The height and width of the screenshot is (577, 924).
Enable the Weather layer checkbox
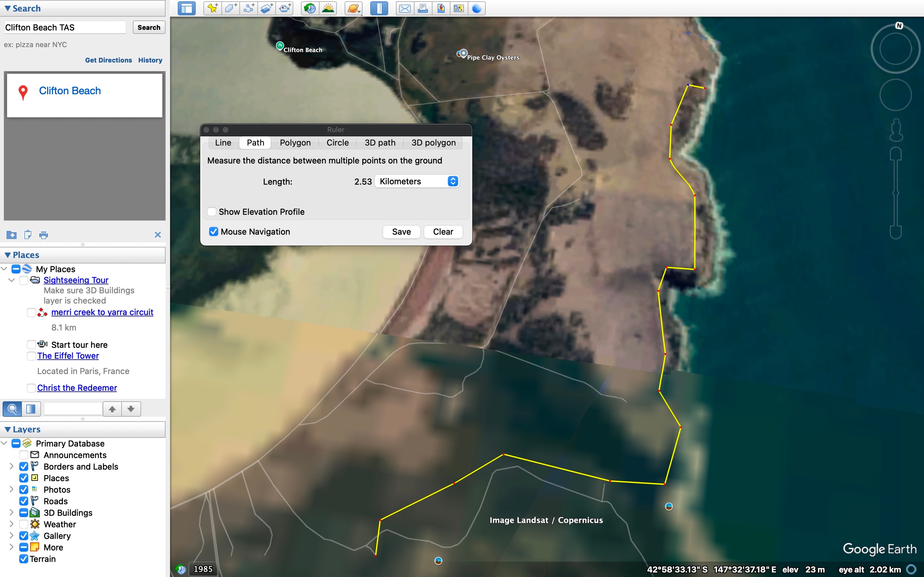(x=24, y=524)
